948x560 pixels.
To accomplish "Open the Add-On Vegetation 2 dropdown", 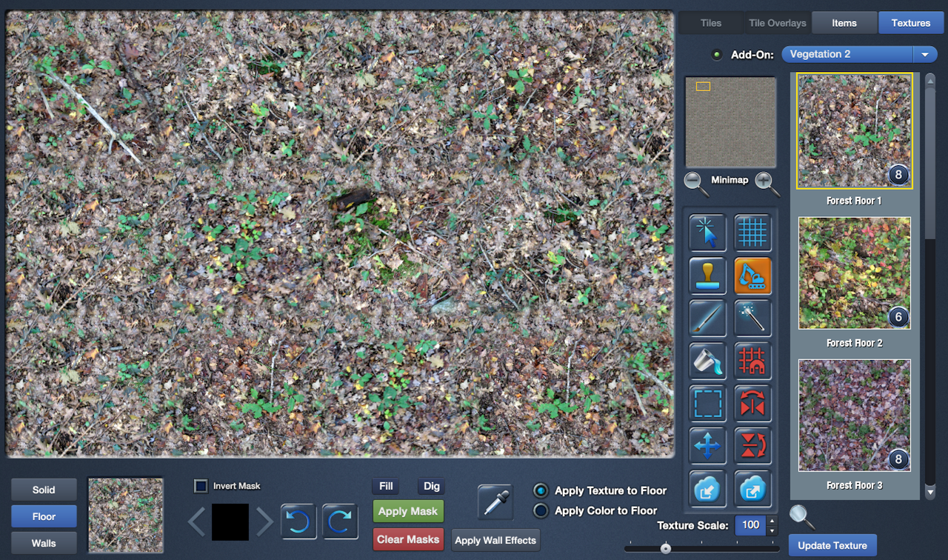I will [925, 54].
